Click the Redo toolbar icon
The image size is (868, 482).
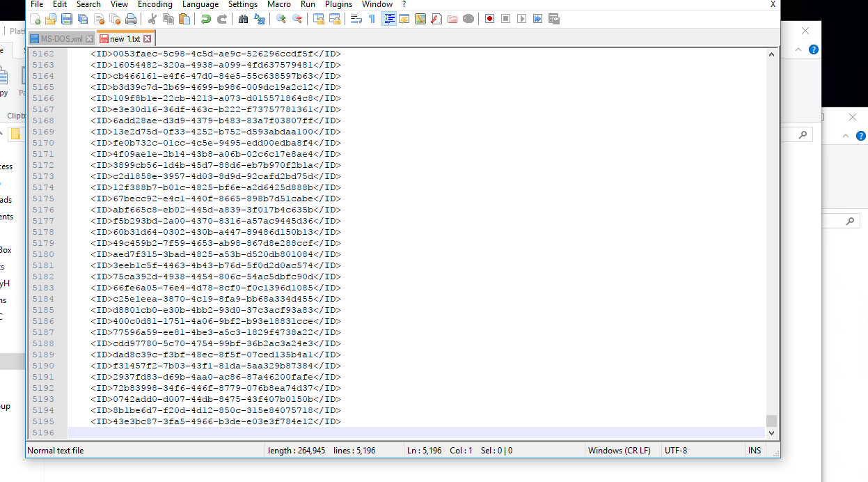coord(222,19)
